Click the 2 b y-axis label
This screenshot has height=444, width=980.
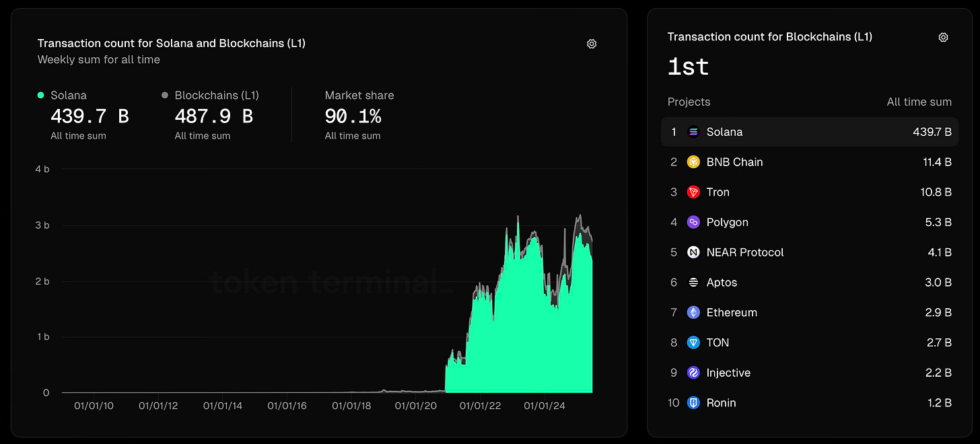click(42, 281)
